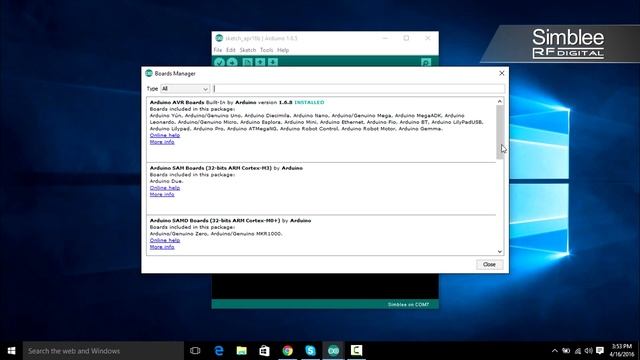Select the Arduino SAM Boards package title

211,168
